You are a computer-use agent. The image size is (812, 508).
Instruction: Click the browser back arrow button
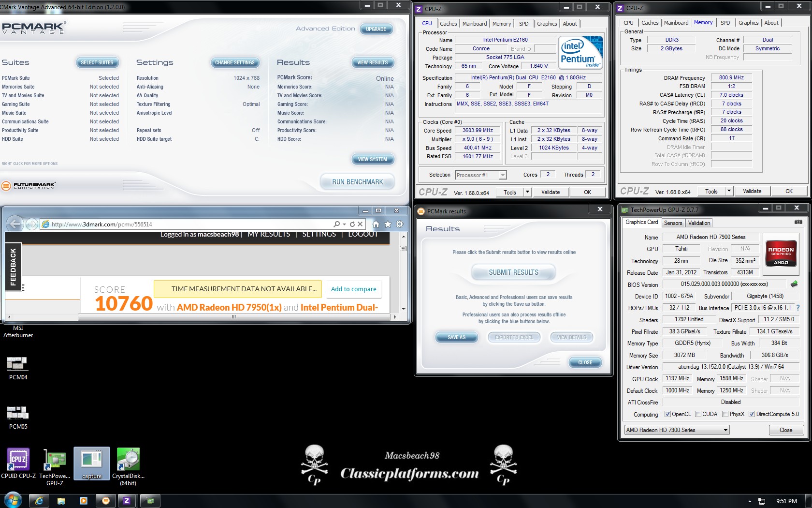coord(15,224)
